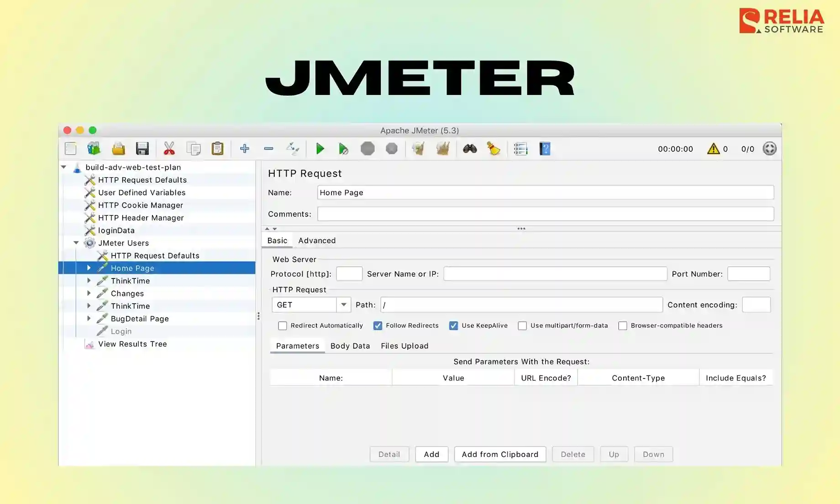The height and width of the screenshot is (504, 840).
Task: Click the Toggle enable/disable icon
Action: pos(293,149)
